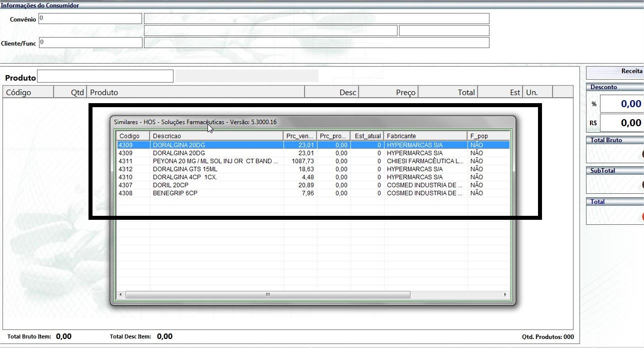The height and width of the screenshot is (348, 644).
Task: Click the F_pop column header
Action: 487,136
